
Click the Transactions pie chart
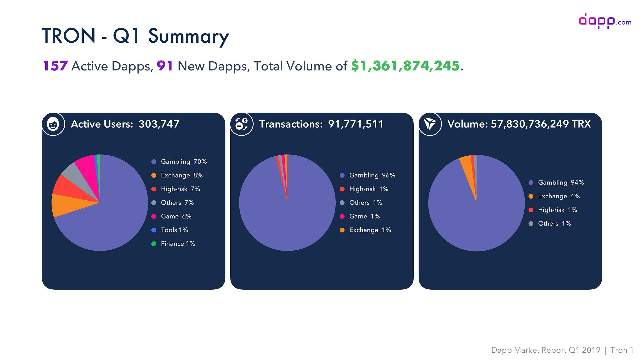[x=287, y=203]
